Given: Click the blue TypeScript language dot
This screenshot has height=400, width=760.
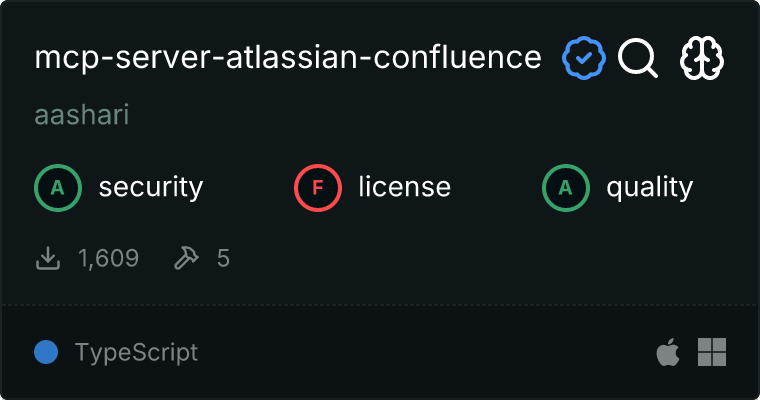Looking at the screenshot, I should click(45, 352).
